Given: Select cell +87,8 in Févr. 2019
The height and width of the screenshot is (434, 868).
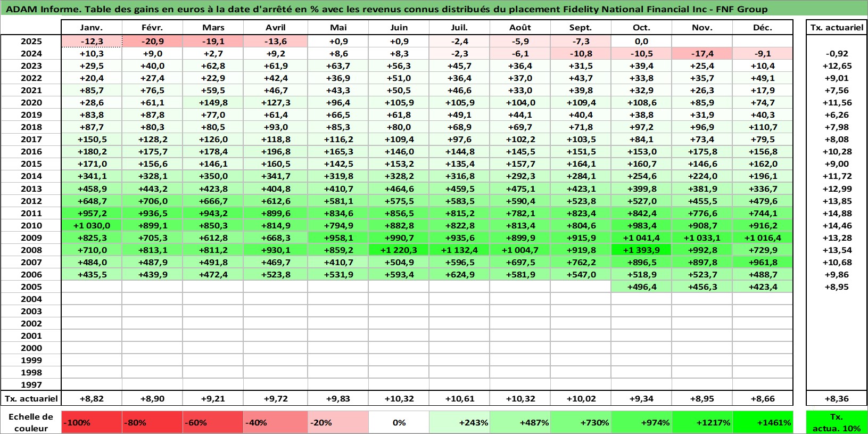Looking at the screenshot, I should pyautogui.click(x=152, y=114).
